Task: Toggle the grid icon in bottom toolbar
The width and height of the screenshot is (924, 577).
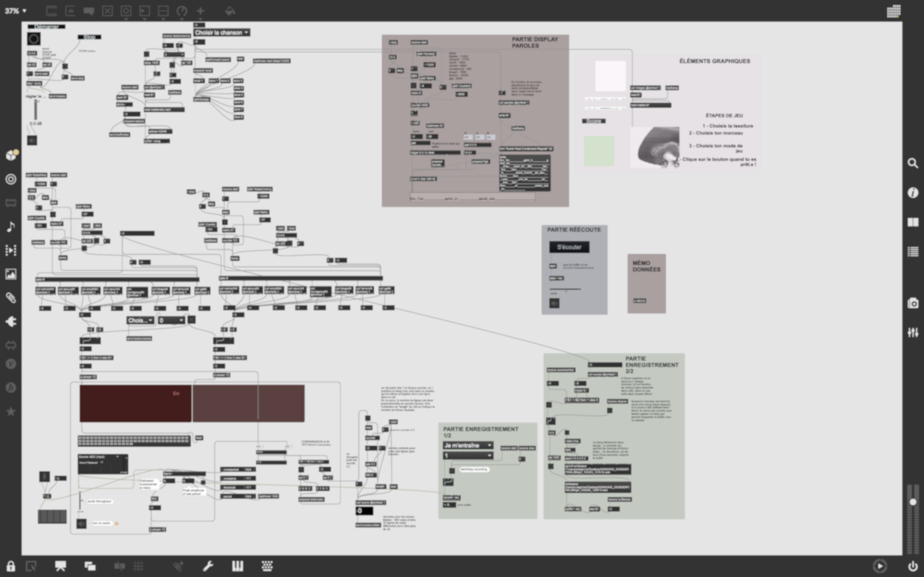Action: 138,566
